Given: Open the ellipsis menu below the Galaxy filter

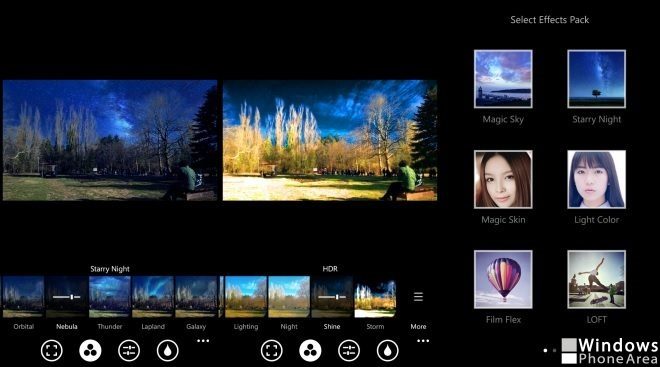Looking at the screenshot, I should point(203,341).
